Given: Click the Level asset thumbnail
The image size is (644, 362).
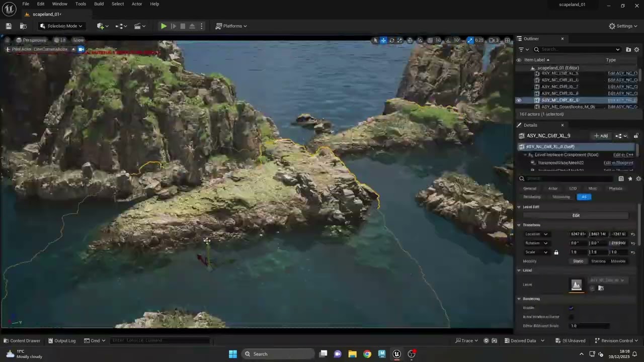Looking at the screenshot, I should coord(576,285).
